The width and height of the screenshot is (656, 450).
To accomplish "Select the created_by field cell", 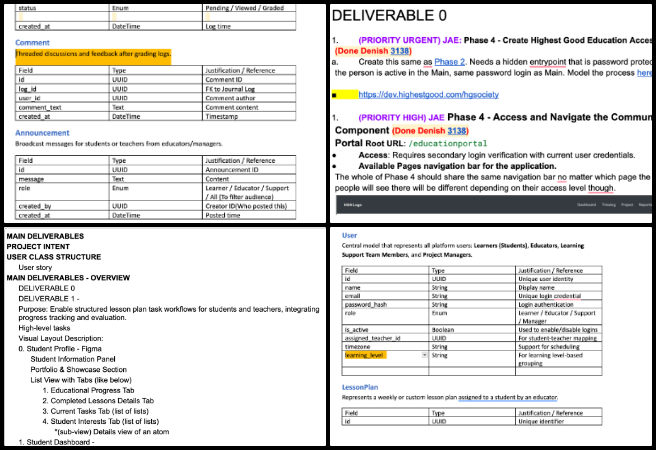I will tap(62, 206).
